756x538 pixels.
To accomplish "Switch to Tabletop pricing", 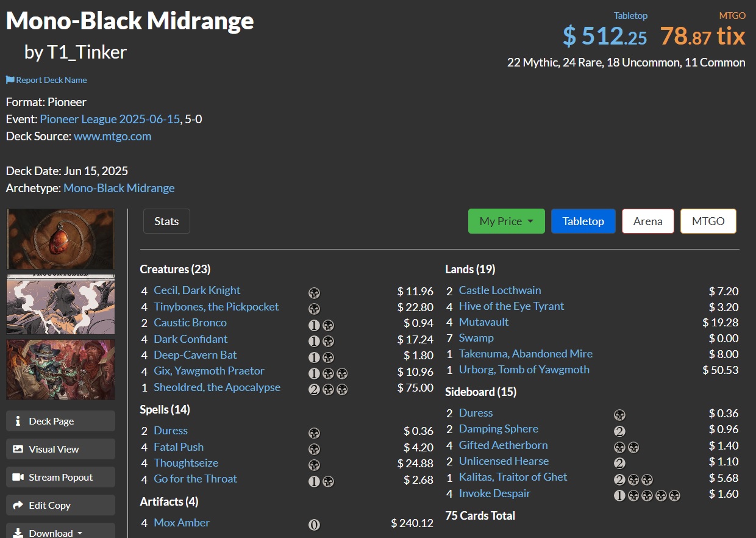I will [583, 221].
